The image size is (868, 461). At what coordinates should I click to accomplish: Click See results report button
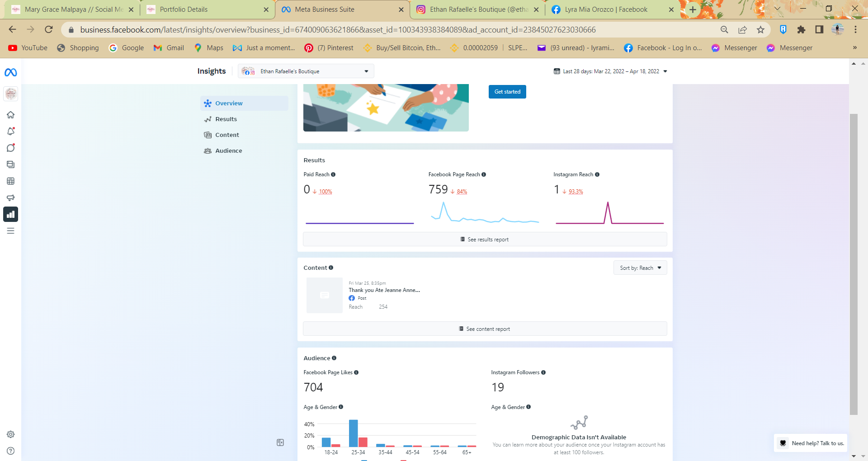[485, 240]
